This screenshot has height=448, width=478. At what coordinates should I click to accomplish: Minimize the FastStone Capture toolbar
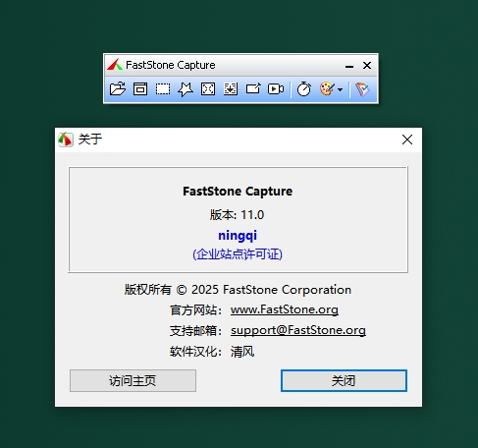pos(349,66)
